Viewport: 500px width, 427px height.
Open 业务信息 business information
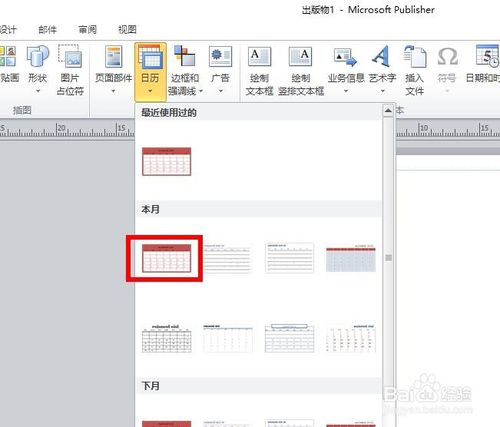pyautogui.click(x=346, y=70)
